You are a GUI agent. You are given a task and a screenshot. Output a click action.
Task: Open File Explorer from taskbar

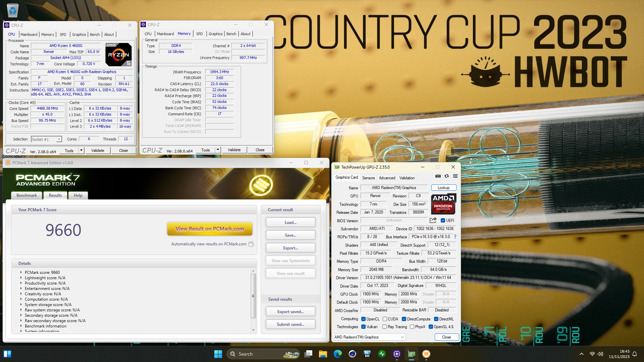tap(323, 354)
